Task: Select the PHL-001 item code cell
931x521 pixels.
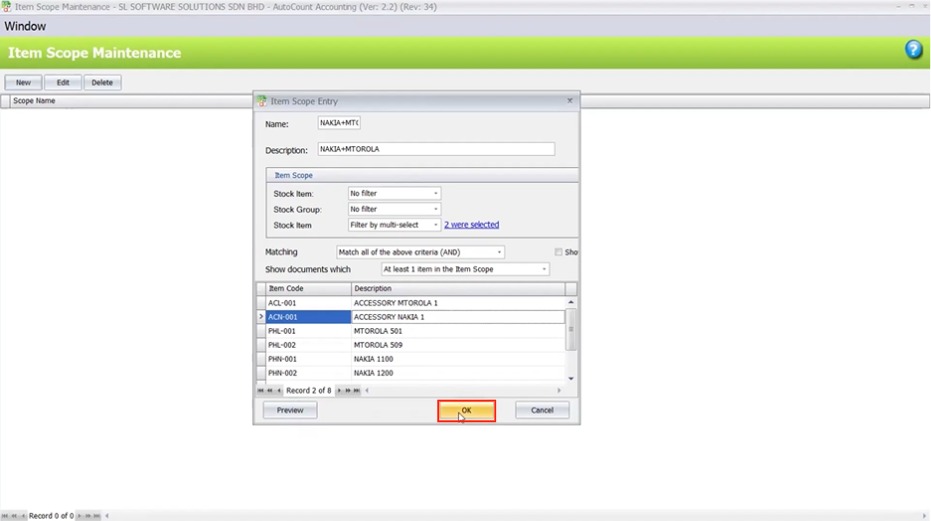Action: (x=308, y=331)
